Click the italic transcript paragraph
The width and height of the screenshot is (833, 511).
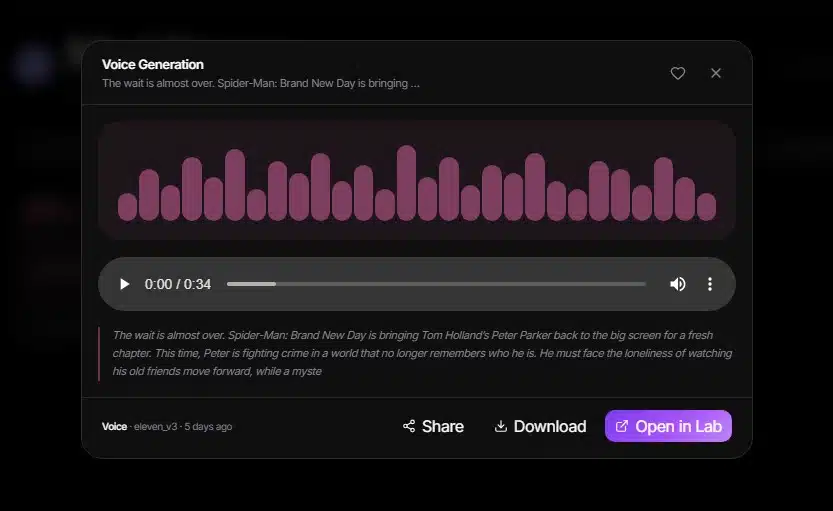[422, 353]
